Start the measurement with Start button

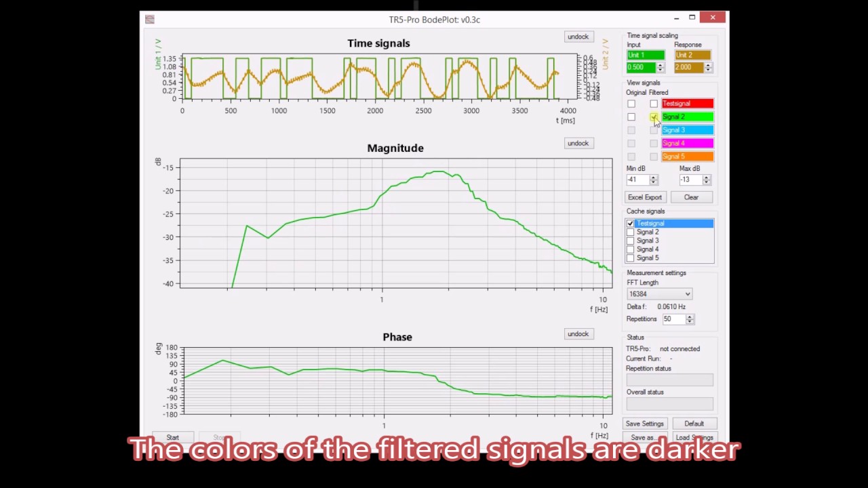point(173,437)
